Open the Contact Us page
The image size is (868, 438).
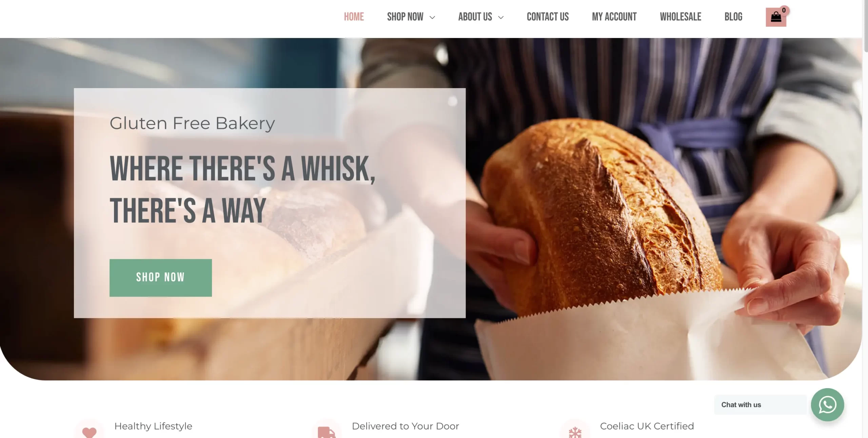[x=548, y=17]
